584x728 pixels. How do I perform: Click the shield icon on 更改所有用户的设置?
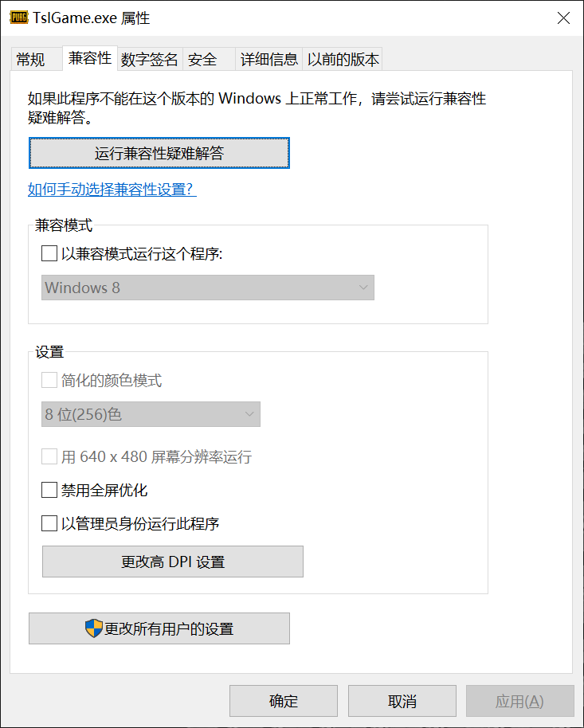point(94,628)
